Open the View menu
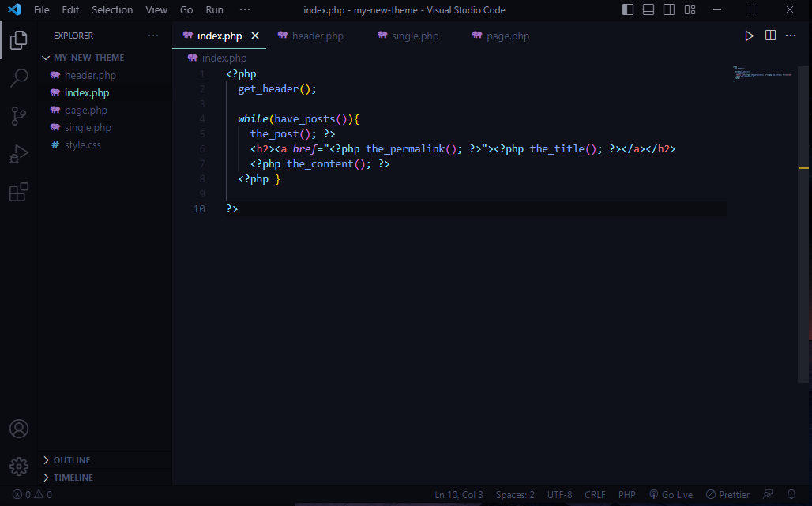The height and width of the screenshot is (506, 812). 156,9
